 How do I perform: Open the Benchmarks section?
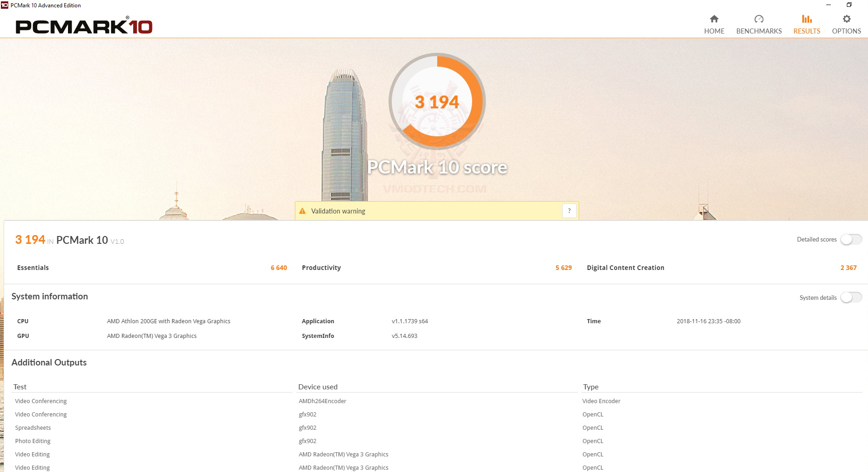759,25
